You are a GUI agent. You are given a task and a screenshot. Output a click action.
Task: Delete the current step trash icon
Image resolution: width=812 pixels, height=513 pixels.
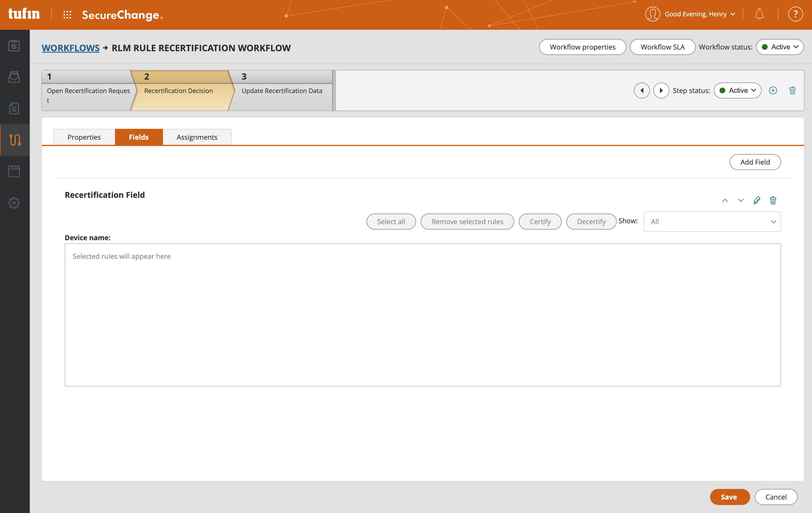click(x=793, y=90)
